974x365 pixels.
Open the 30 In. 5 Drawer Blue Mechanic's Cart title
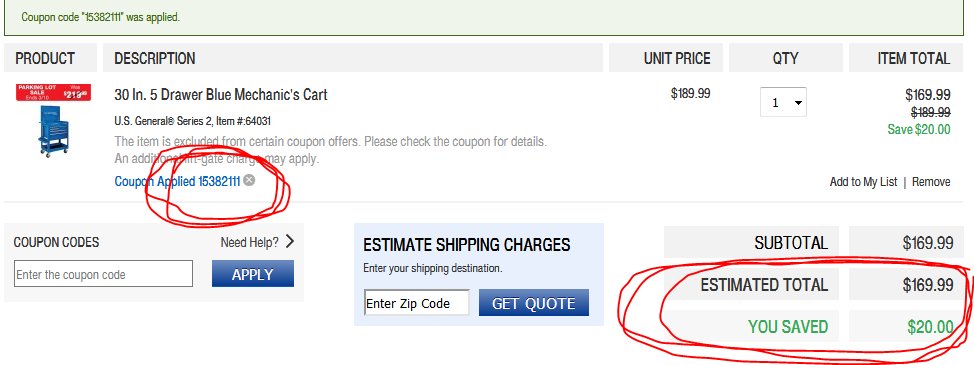[x=221, y=95]
